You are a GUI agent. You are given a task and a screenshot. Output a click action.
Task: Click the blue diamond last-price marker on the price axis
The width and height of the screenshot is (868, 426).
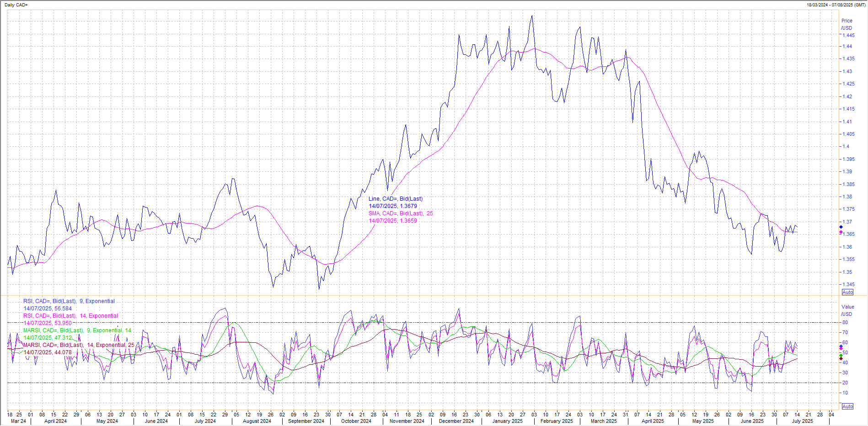tap(841, 227)
